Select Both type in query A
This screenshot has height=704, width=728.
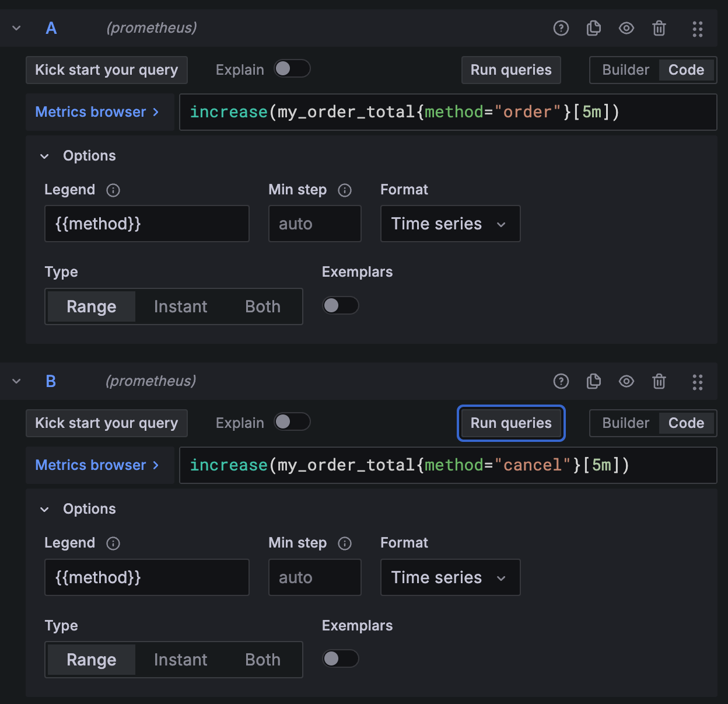click(x=263, y=306)
